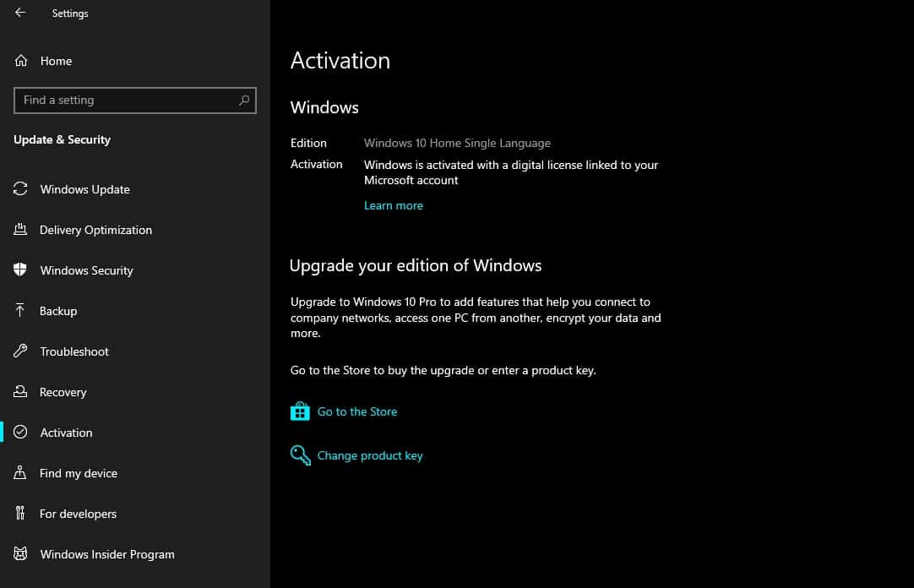This screenshot has width=914, height=588.
Task: Open the Troubleshoot section
Action: pyautogui.click(x=75, y=351)
